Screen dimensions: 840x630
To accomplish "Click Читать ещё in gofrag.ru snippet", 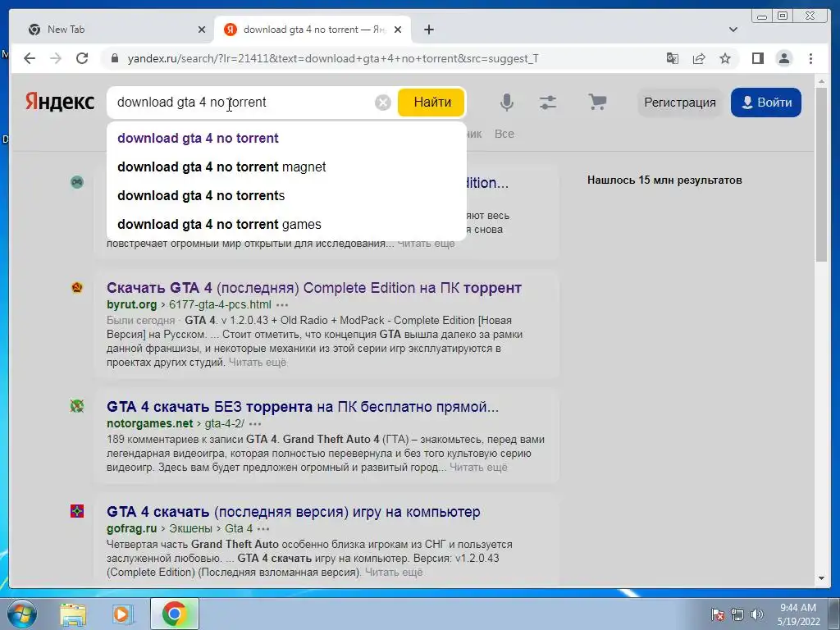I will [394, 572].
